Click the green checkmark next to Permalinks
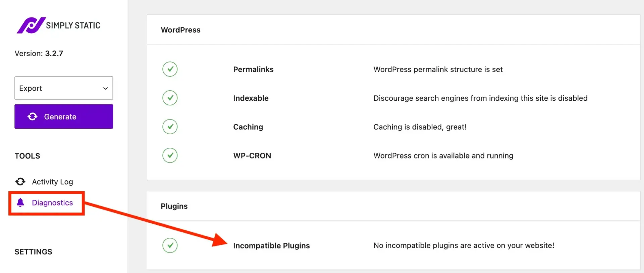Screen dimensions: 644x273 tap(170, 69)
